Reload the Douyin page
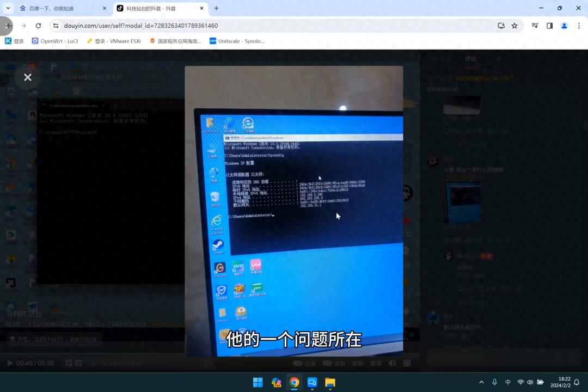This screenshot has height=392, width=588. pos(38,26)
